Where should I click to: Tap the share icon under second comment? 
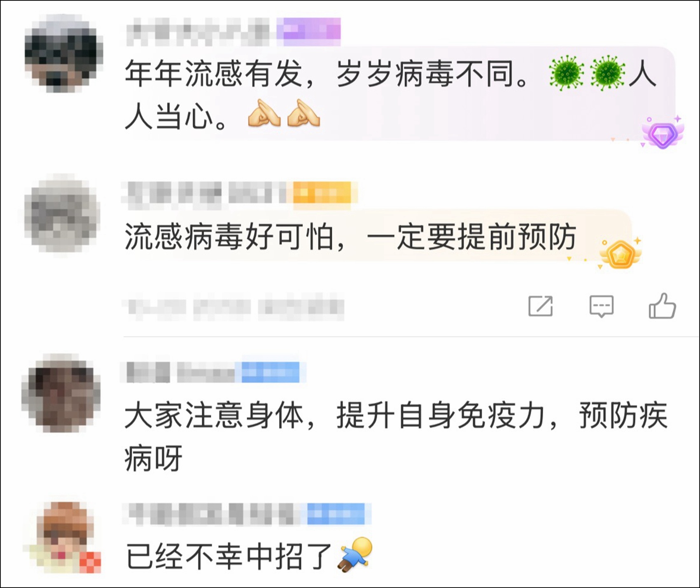(541, 306)
